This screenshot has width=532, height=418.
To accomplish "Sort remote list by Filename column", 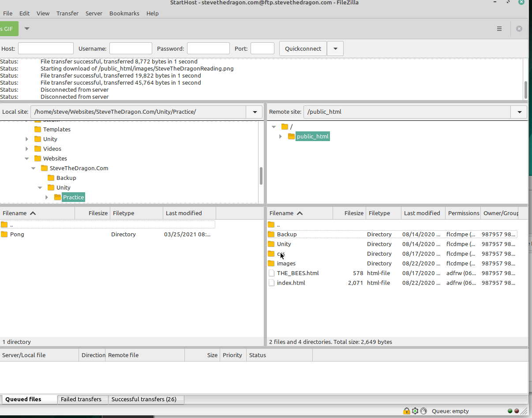I will point(300,213).
